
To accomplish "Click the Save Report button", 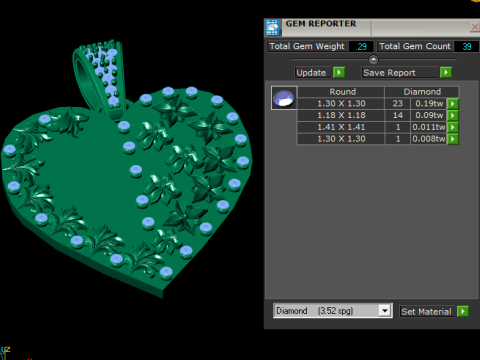I will pos(400,73).
